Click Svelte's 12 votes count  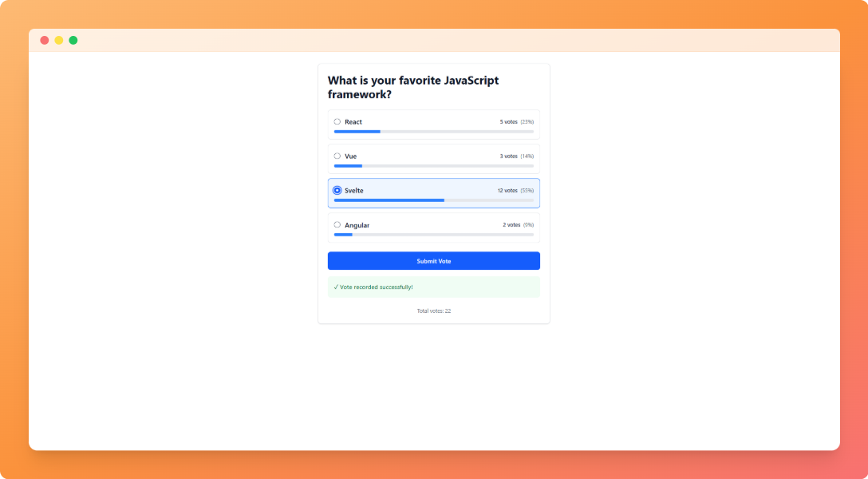[x=507, y=191]
